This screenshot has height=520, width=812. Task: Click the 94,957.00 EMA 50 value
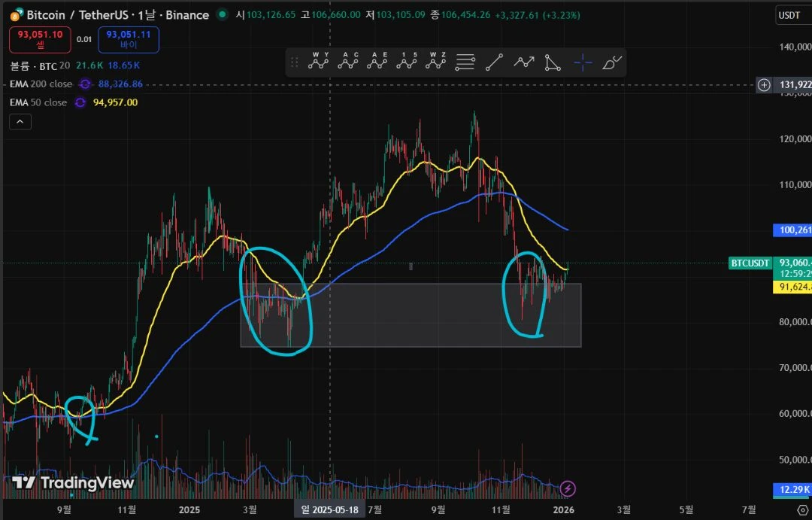(116, 102)
